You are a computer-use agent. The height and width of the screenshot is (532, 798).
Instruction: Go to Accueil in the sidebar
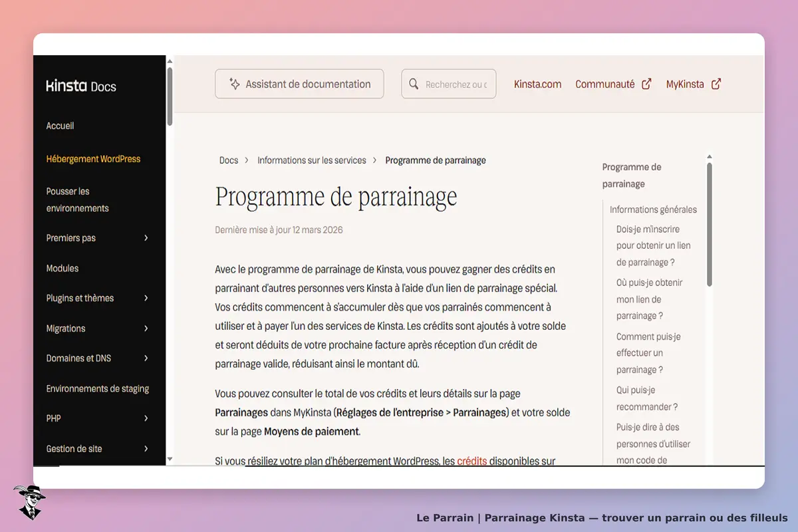[x=60, y=126]
